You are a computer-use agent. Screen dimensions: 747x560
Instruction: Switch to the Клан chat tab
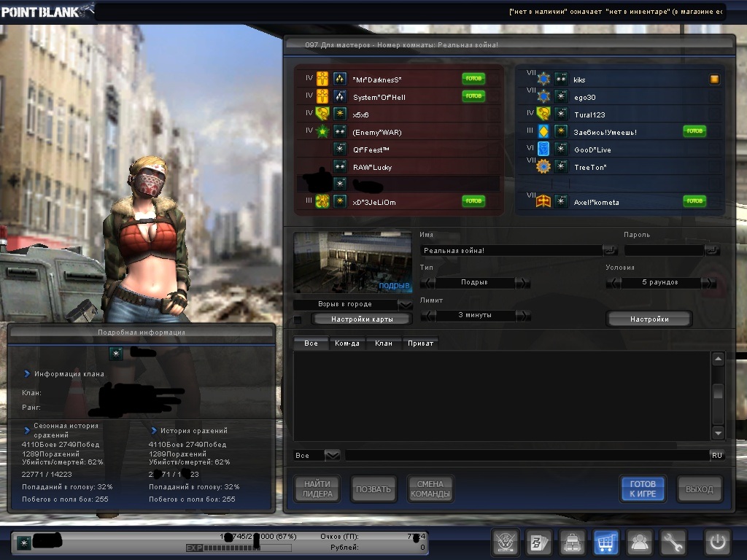(x=383, y=343)
